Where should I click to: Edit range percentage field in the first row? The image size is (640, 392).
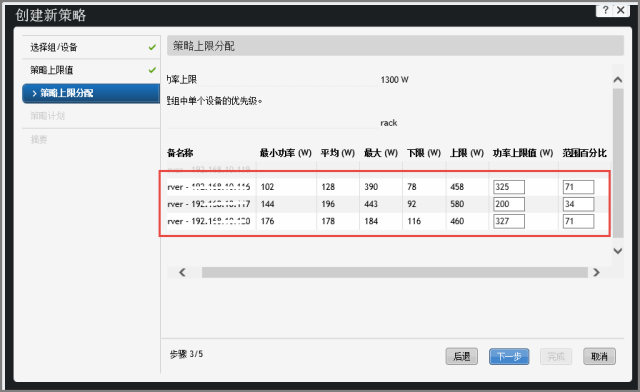578,187
